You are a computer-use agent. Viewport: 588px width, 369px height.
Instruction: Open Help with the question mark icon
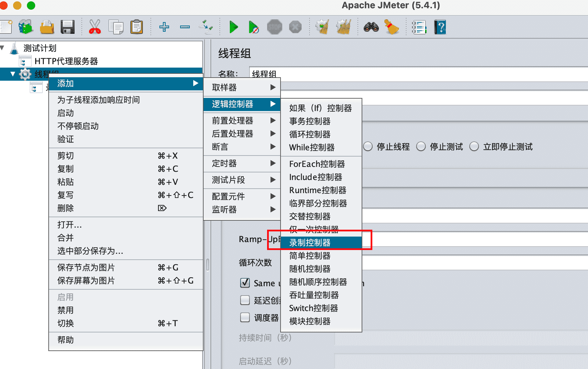440,27
